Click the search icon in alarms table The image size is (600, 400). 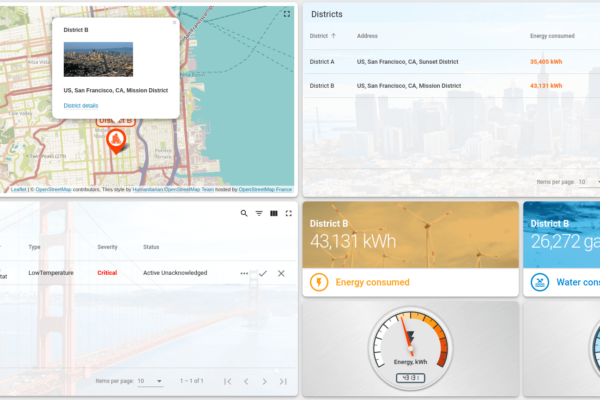pyautogui.click(x=244, y=214)
